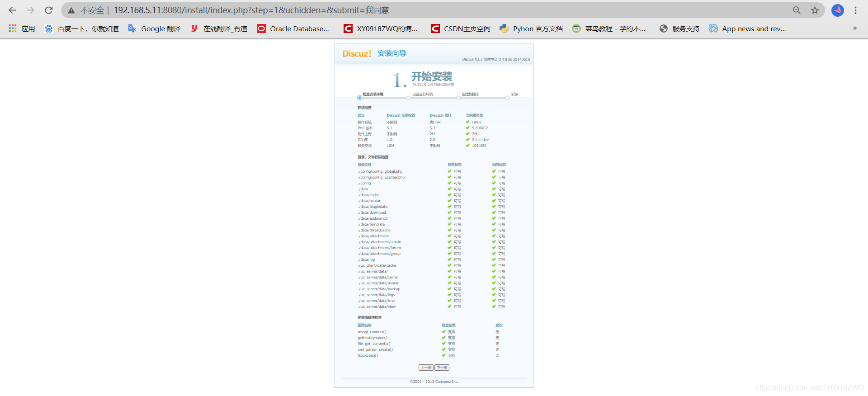Open the Chrome profile avatar

(x=838, y=10)
